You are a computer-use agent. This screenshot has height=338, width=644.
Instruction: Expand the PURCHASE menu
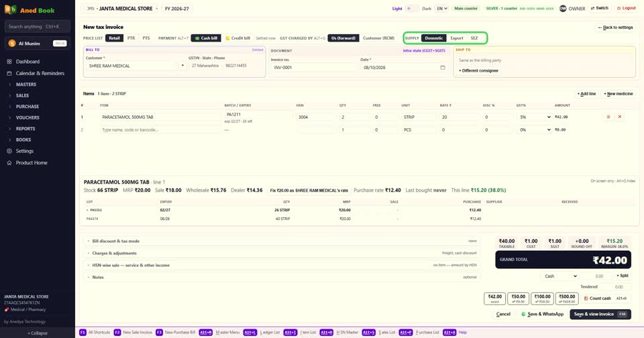pos(27,107)
